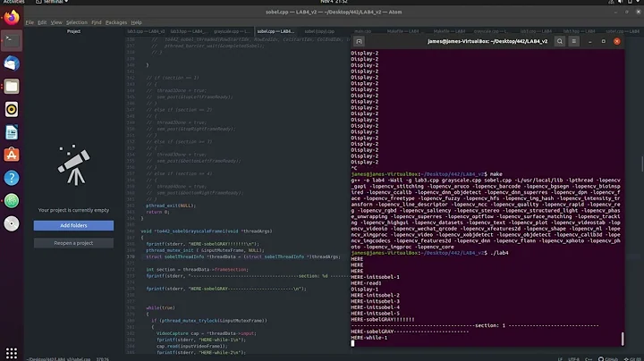
Task: Launch LibreOffice Writer from the dock
Action: [12, 132]
